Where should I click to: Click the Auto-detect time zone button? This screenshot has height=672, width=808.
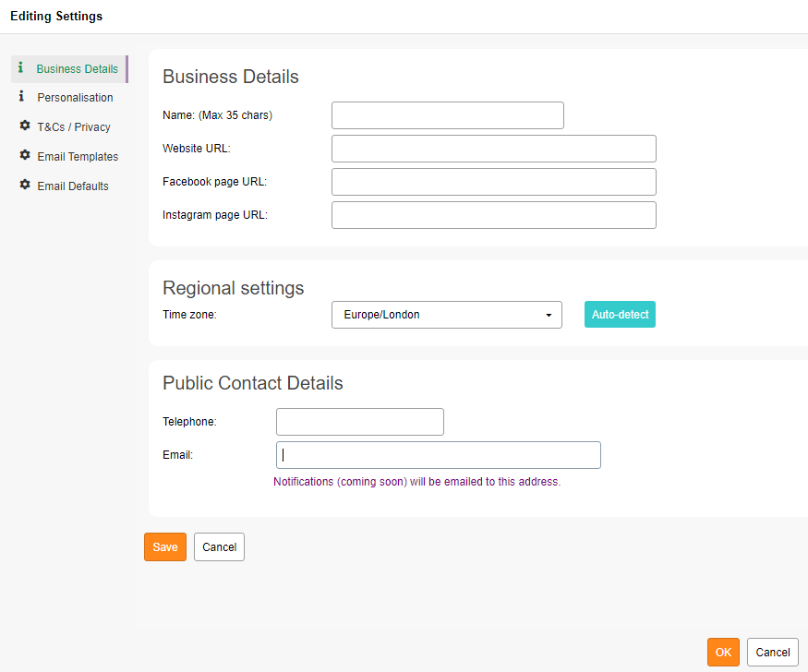pyautogui.click(x=620, y=315)
